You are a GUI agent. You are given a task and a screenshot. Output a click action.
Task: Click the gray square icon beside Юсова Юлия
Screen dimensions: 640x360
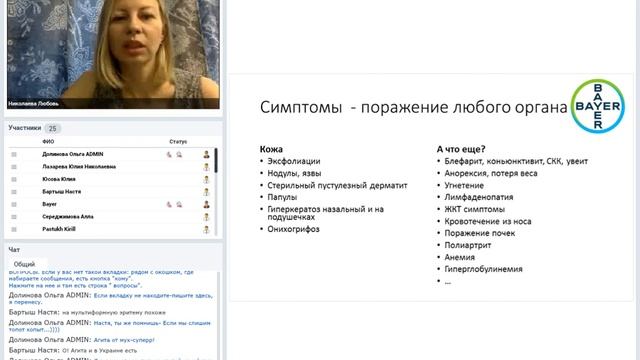14,179
